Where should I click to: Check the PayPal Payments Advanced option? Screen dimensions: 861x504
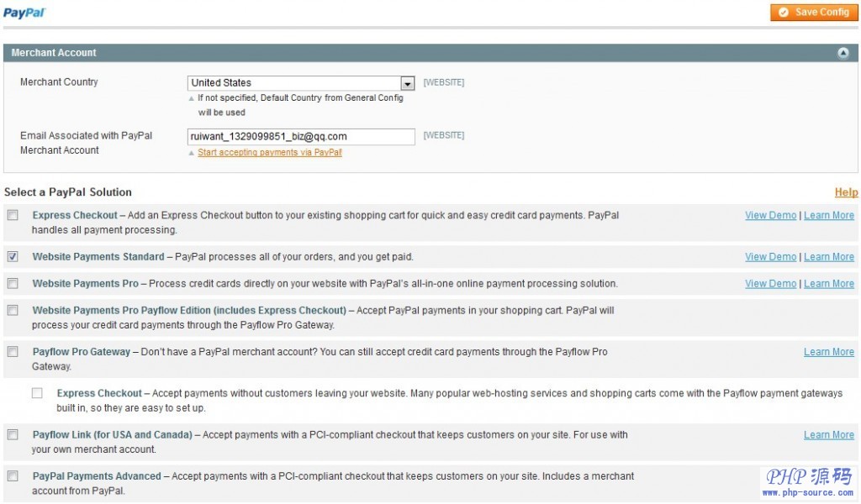tap(11, 475)
